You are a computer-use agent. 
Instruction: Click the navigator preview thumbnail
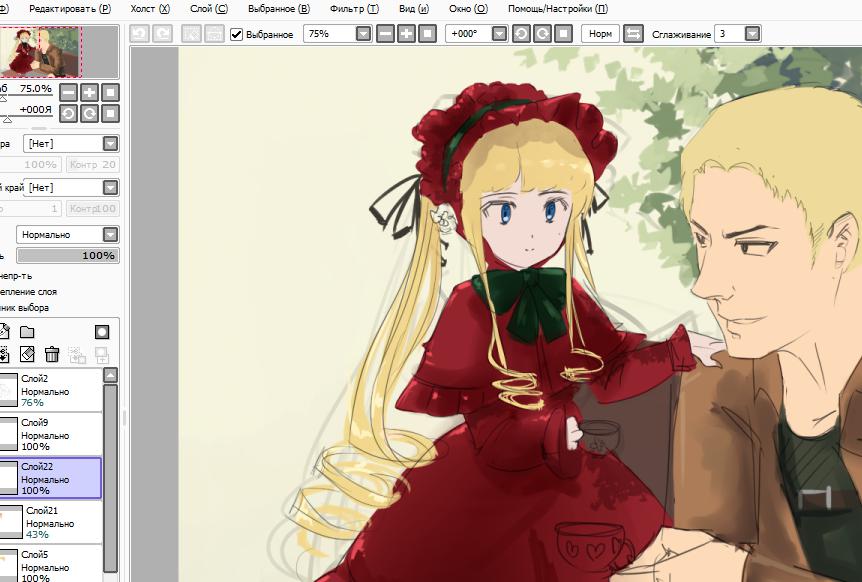click(x=41, y=52)
